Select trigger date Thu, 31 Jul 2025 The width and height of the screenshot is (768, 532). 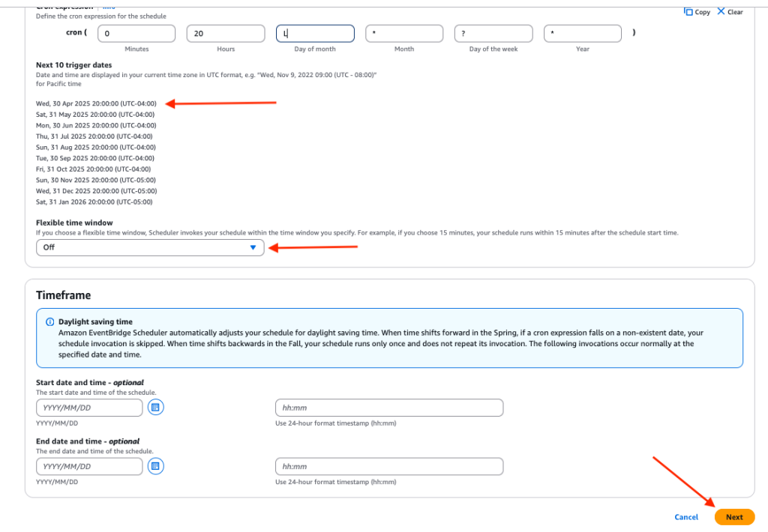[x=94, y=136]
